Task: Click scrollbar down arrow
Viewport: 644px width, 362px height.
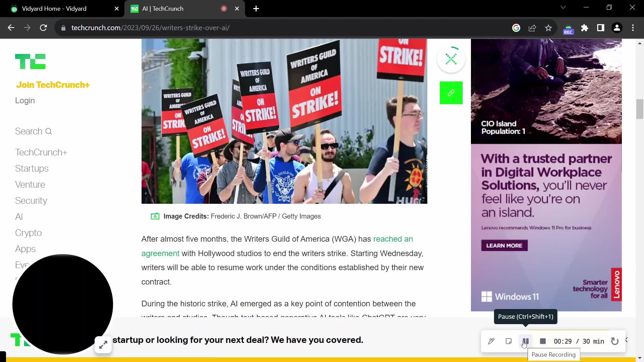Action: tap(640, 358)
